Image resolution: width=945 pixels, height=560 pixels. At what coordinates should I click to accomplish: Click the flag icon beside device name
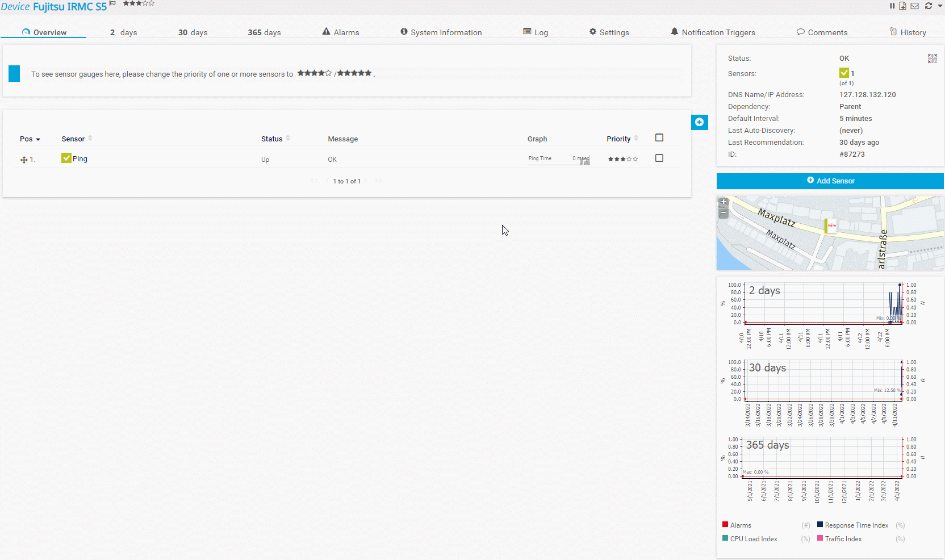click(x=112, y=2)
